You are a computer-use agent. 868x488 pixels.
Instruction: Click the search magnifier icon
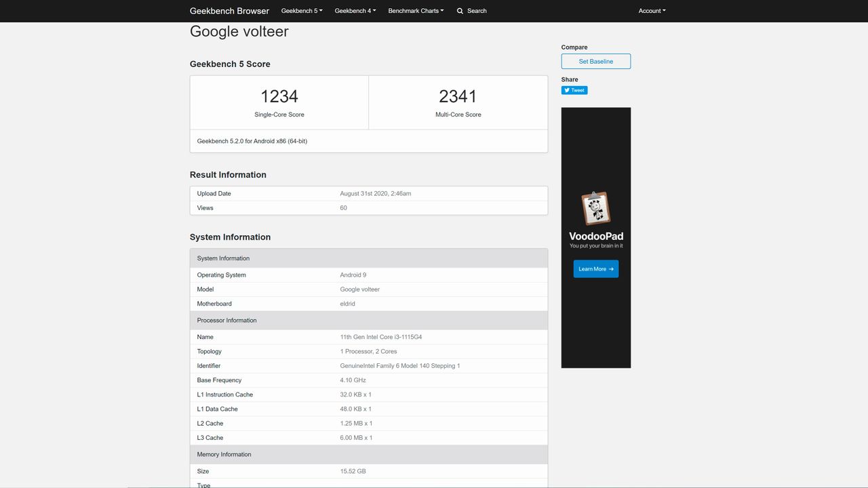point(460,11)
